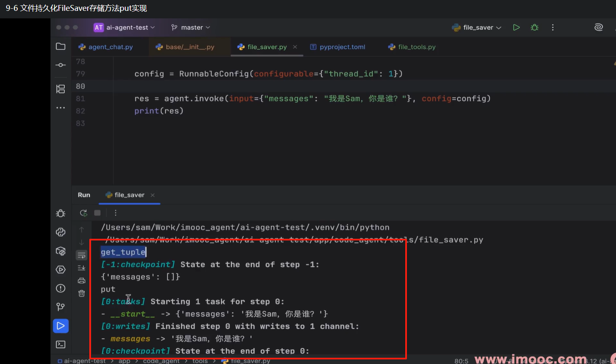Toggle soft-wrap in Run console

pos(81,255)
